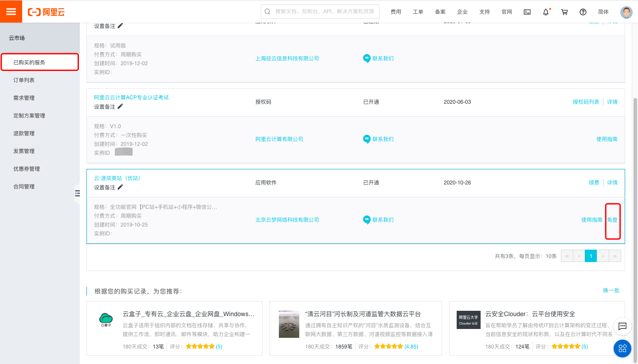The height and width of the screenshot is (364, 638).
Task: Click the 阿里云大学 Clouder product image
Action: coord(469,320)
